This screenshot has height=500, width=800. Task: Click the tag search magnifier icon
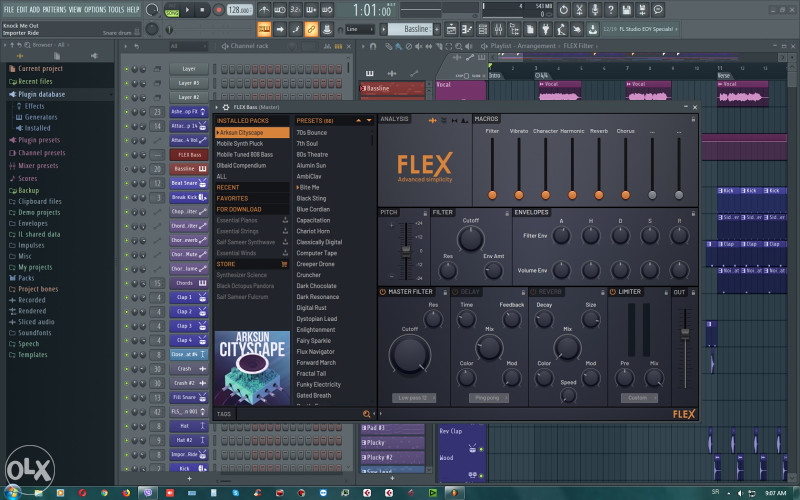pyautogui.click(x=366, y=414)
